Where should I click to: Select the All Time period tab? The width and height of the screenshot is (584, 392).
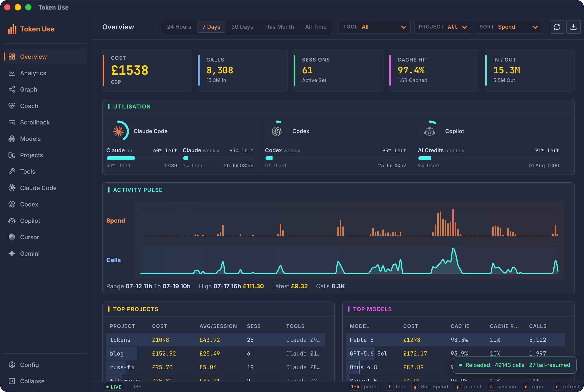click(x=316, y=27)
